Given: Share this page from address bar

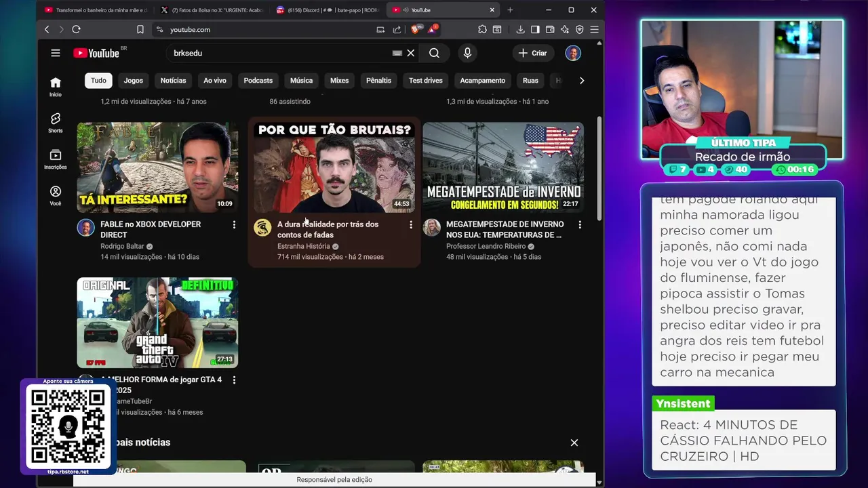Looking at the screenshot, I should 397,29.
